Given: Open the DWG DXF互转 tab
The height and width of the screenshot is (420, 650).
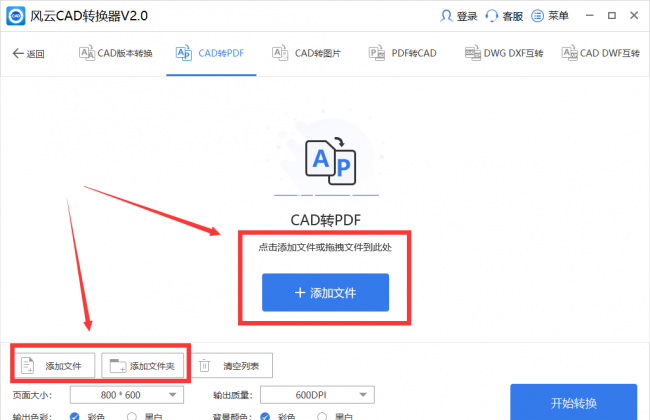Looking at the screenshot, I should [x=504, y=53].
